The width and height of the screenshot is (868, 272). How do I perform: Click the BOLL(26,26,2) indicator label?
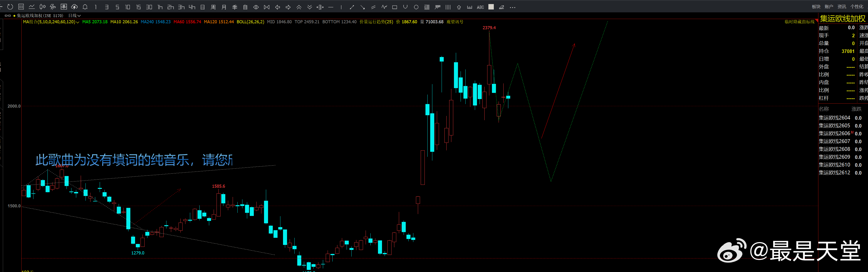click(x=250, y=22)
